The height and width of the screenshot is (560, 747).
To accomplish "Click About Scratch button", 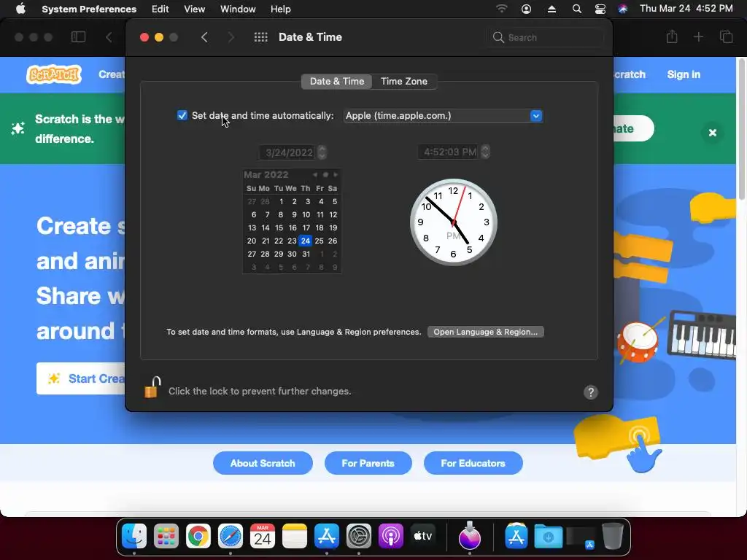I will [263, 463].
